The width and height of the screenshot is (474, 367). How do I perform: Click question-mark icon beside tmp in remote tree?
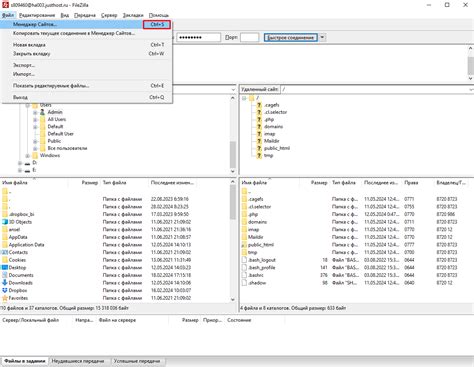[259, 156]
